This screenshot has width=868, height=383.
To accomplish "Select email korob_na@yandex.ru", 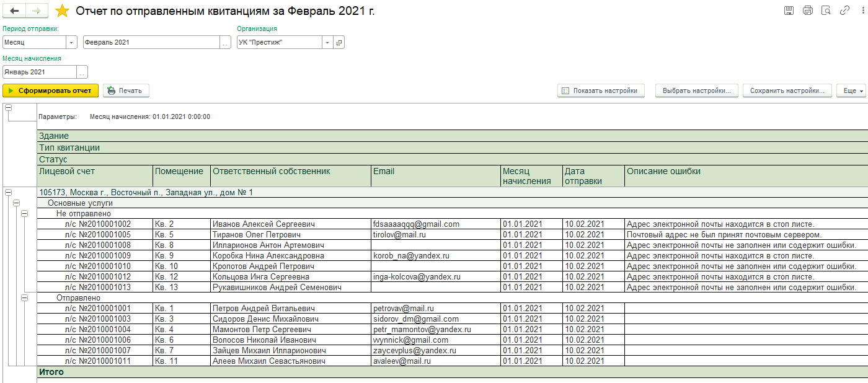I will point(436,255).
